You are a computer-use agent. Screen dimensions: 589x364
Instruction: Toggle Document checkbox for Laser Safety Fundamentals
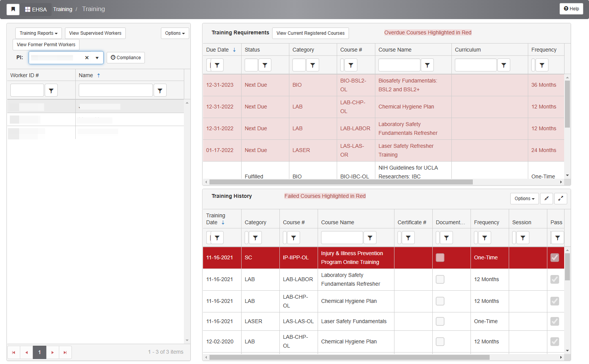pyautogui.click(x=440, y=321)
